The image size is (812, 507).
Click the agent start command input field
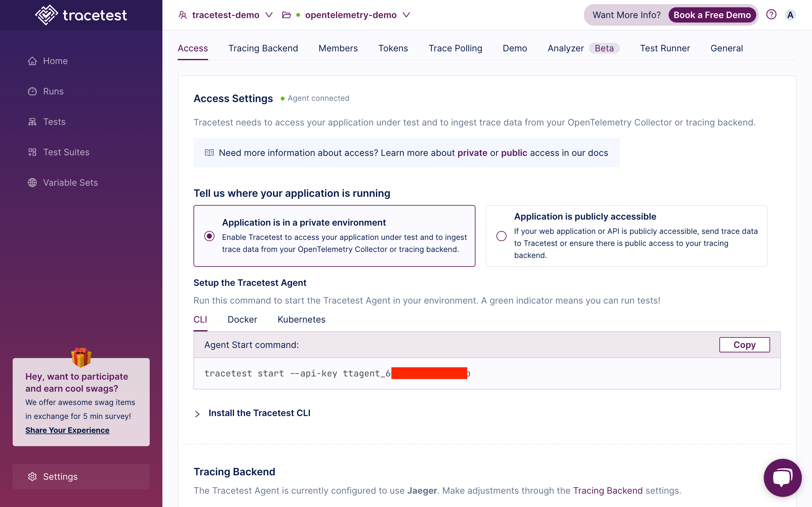pyautogui.click(x=488, y=373)
